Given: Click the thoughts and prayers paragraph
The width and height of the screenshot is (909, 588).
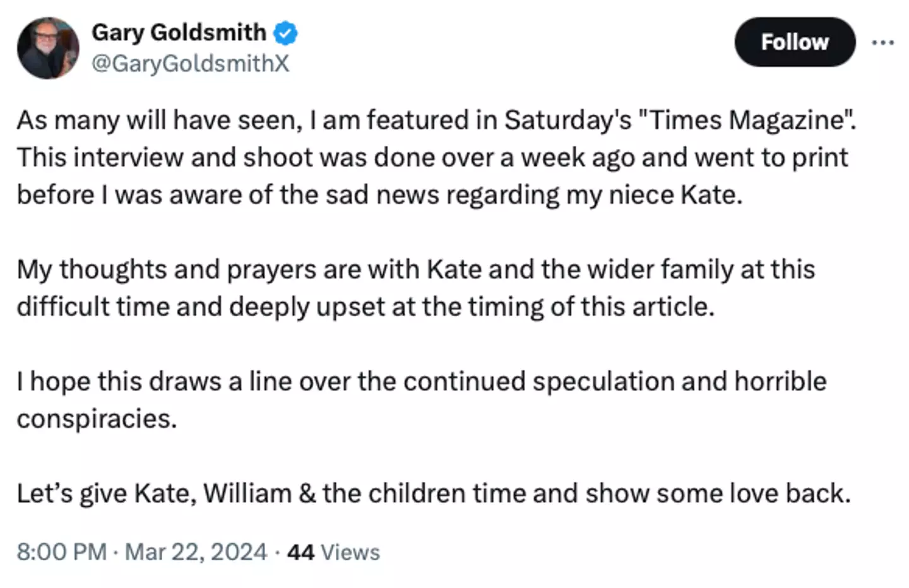Looking at the screenshot, I should (417, 287).
